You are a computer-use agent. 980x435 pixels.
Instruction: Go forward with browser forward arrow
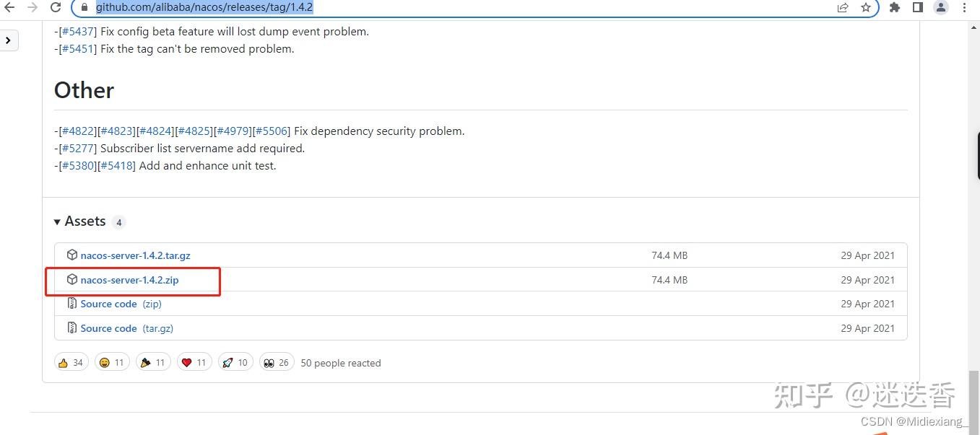[32, 7]
